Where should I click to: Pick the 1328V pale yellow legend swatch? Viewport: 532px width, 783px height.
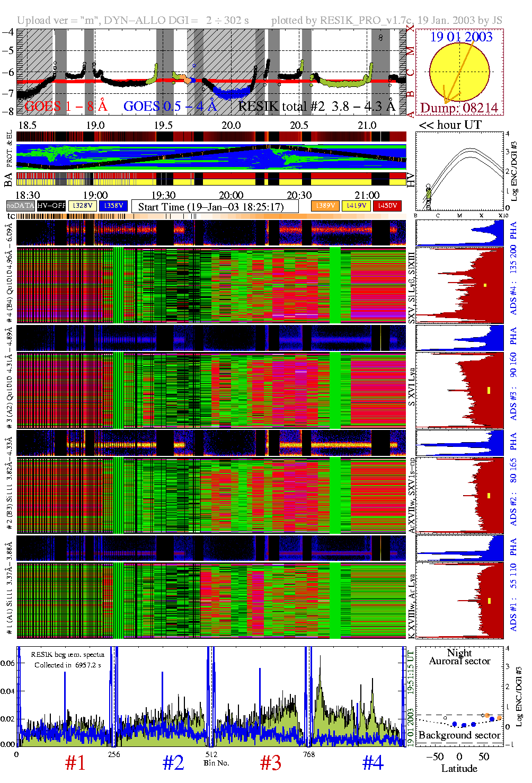(x=83, y=206)
